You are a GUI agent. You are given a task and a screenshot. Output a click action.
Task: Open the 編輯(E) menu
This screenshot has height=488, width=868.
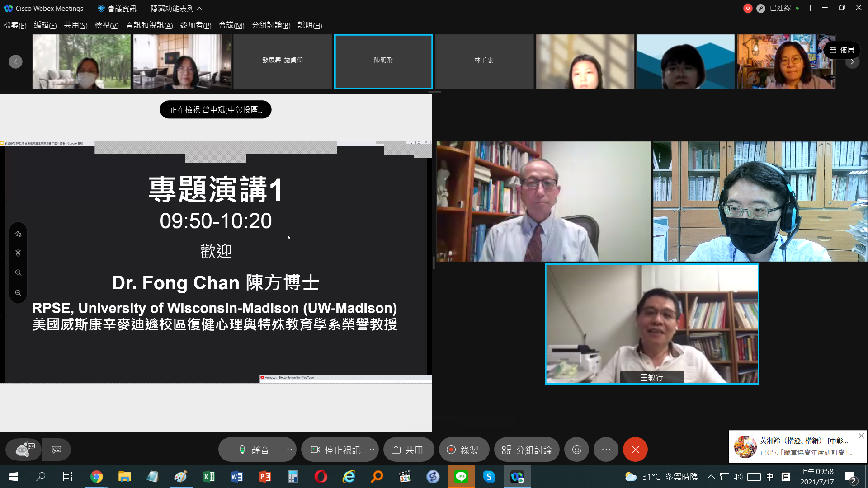(x=45, y=25)
